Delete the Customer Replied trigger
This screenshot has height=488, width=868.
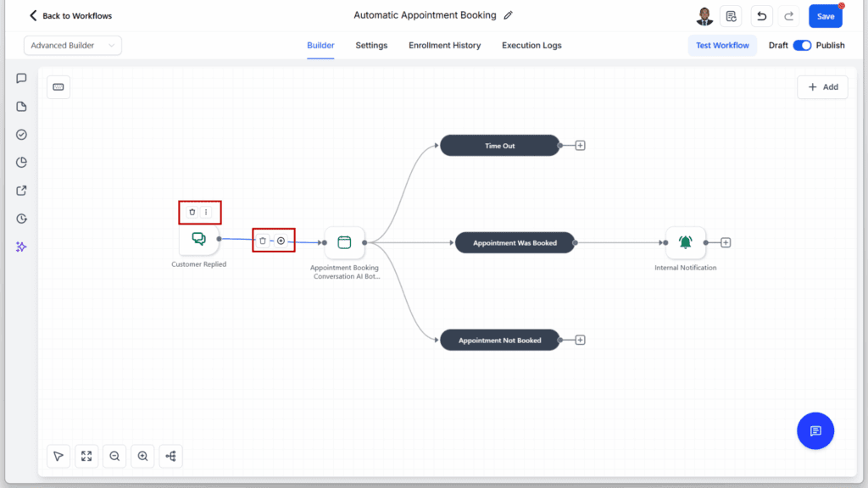[x=192, y=212]
